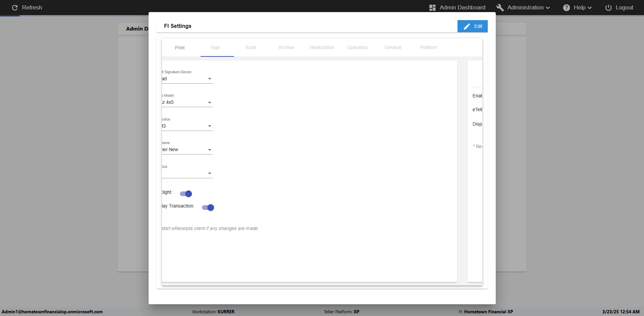Screen dimensions: 644x316
Task: Switch to the General tab
Action: 393,48
